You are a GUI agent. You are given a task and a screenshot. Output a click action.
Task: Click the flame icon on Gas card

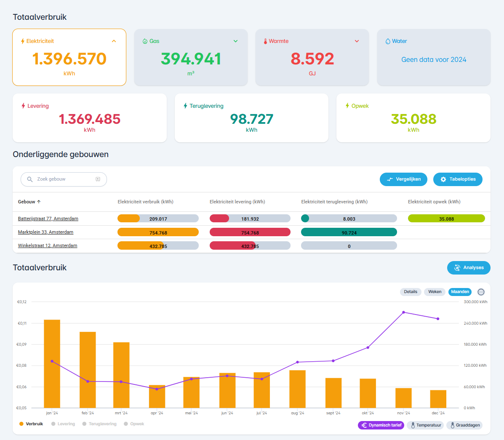[145, 41]
